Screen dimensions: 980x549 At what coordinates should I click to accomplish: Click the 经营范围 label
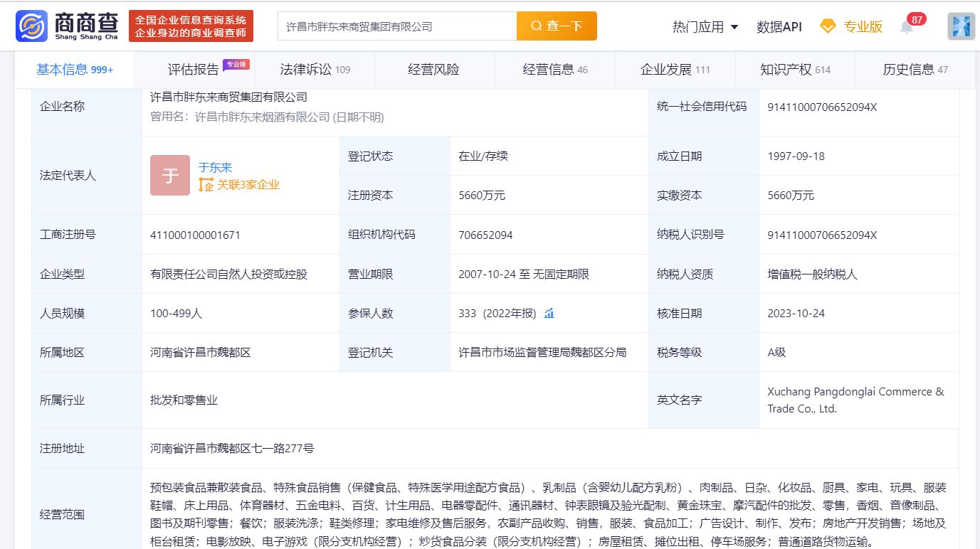(62, 514)
